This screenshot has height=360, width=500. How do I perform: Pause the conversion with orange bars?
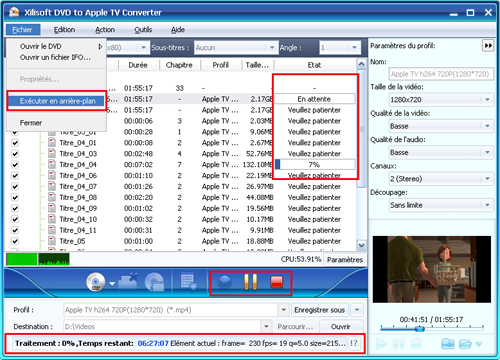coord(250,282)
